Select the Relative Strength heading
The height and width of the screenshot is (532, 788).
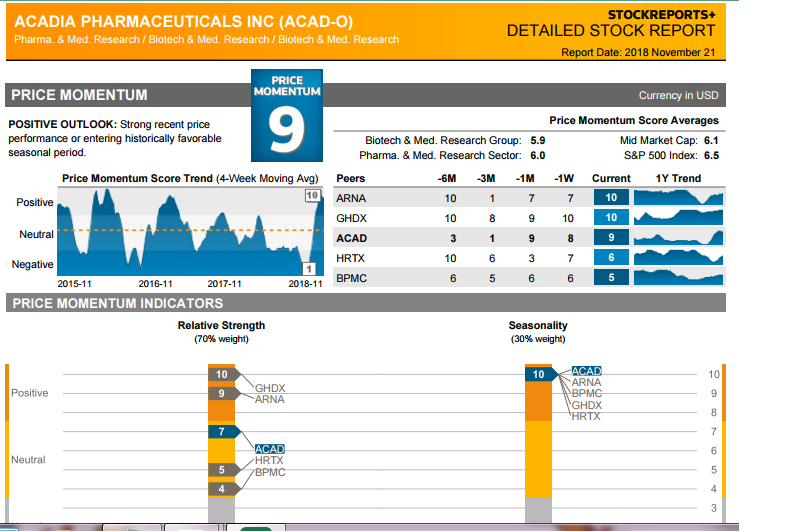tap(221, 325)
